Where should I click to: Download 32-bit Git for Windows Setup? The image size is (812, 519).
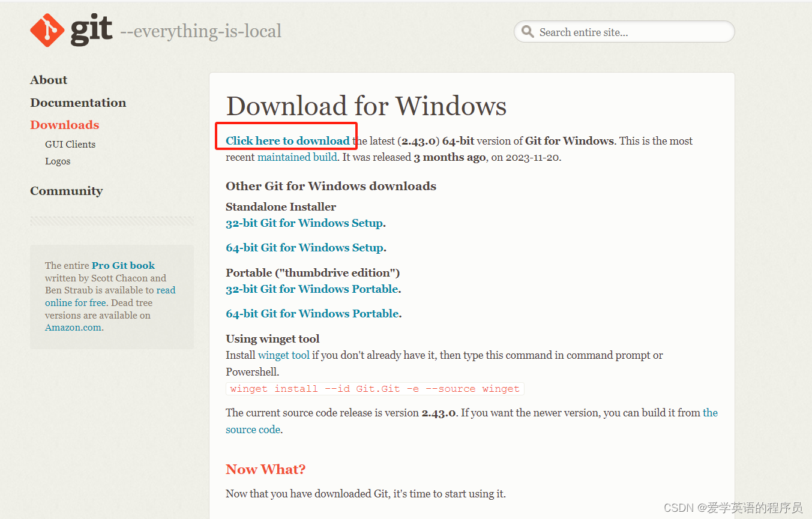click(304, 223)
